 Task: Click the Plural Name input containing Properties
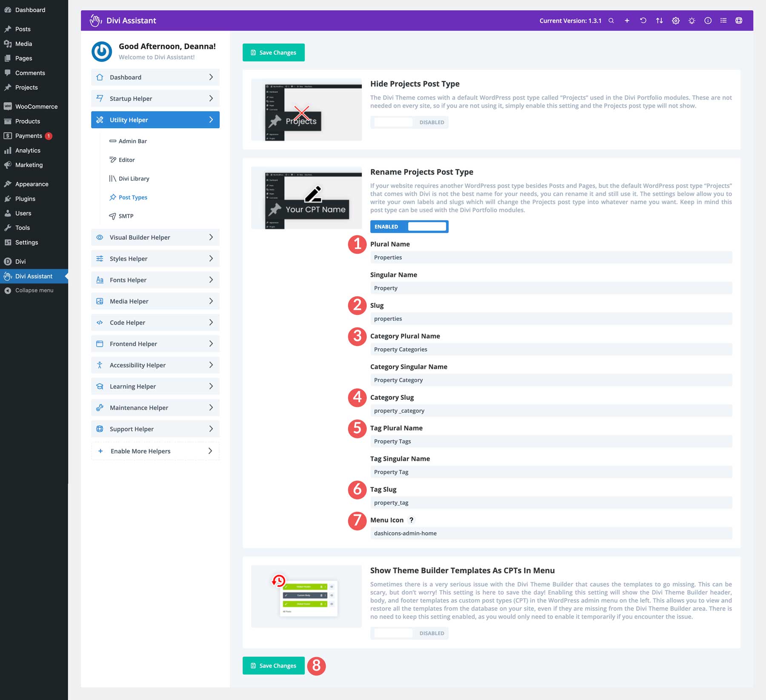pyautogui.click(x=550, y=257)
